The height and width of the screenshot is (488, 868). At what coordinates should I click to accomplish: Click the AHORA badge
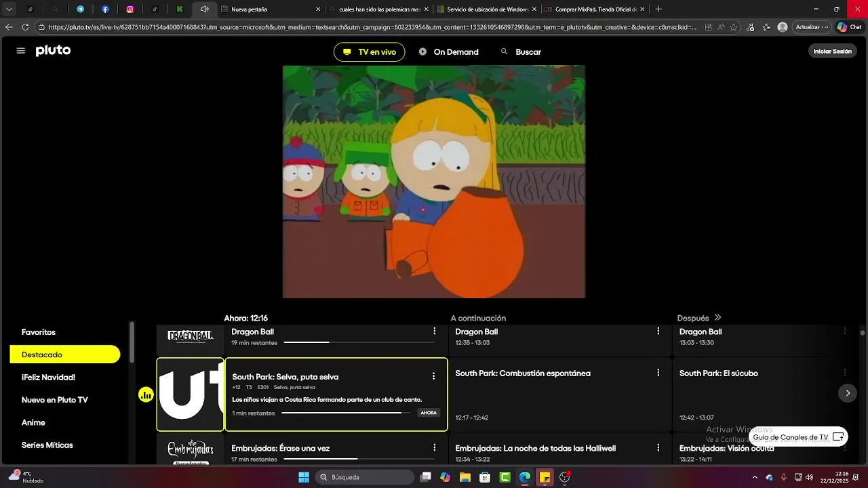coord(429,413)
